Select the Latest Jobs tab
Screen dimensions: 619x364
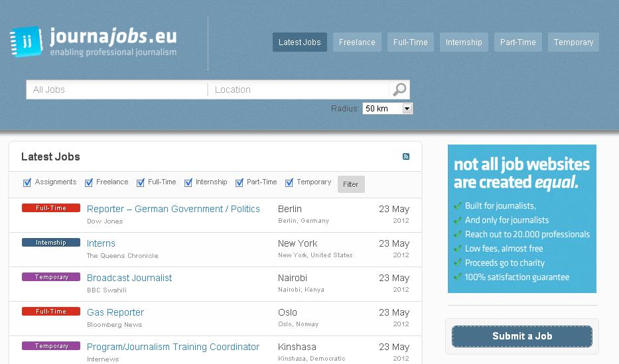[x=300, y=42]
